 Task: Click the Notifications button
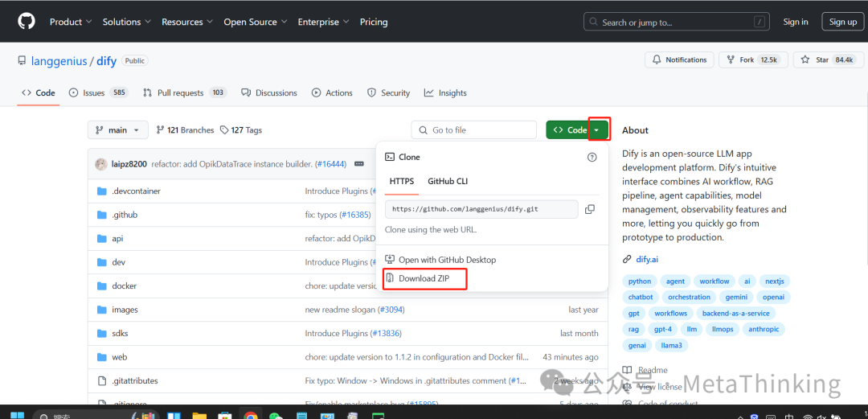click(680, 60)
